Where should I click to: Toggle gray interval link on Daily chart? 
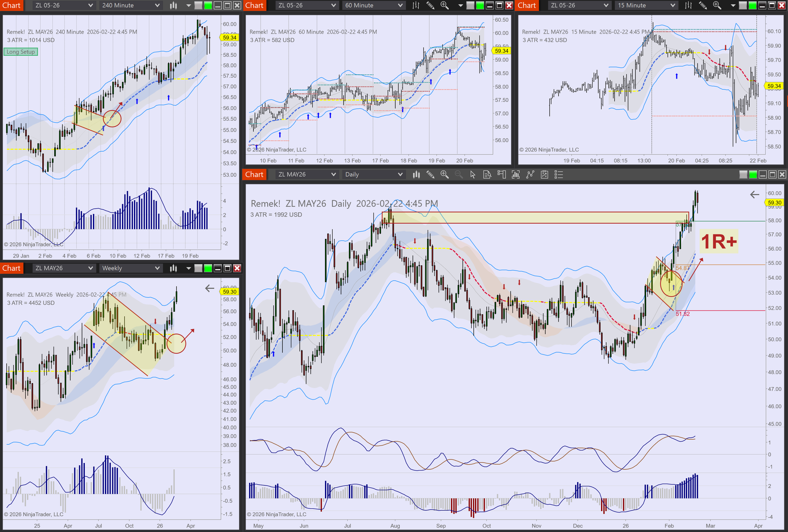pos(743,175)
